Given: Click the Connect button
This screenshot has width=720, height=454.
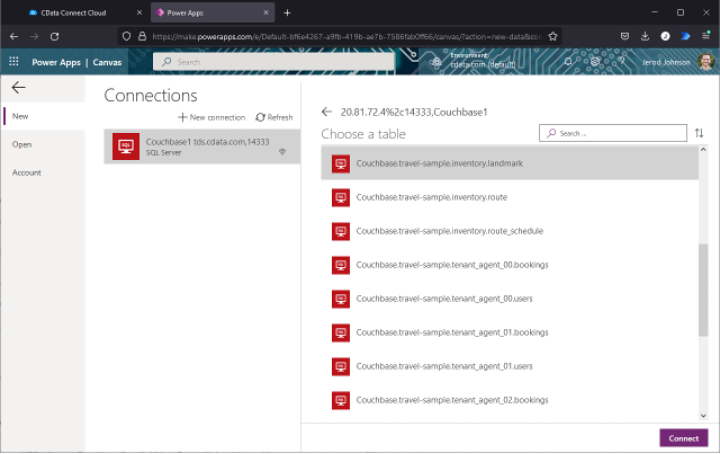Looking at the screenshot, I should [683, 438].
